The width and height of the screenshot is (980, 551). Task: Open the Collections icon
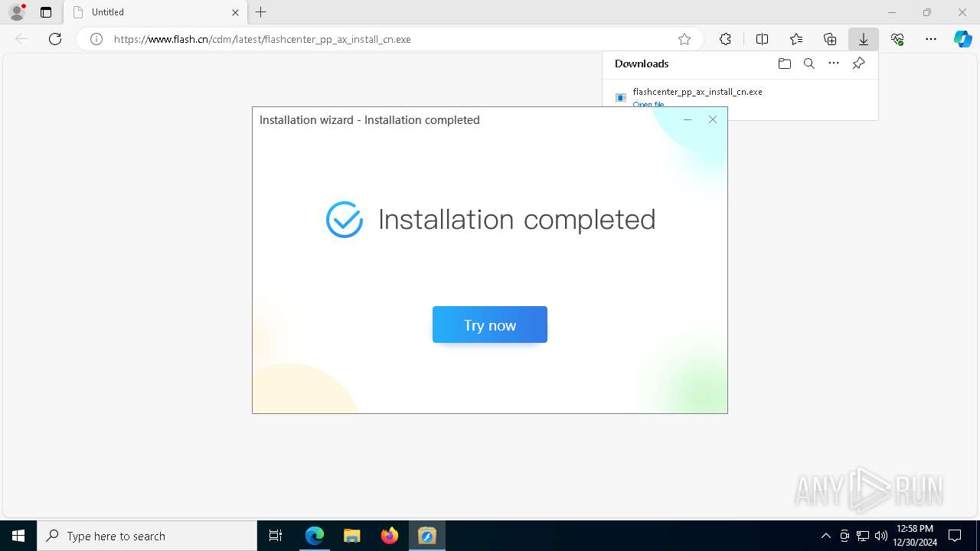830,39
